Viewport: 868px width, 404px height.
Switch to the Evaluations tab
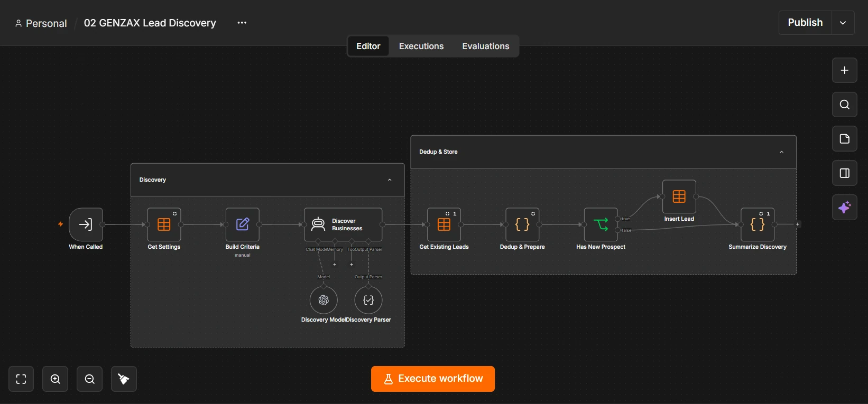click(486, 46)
